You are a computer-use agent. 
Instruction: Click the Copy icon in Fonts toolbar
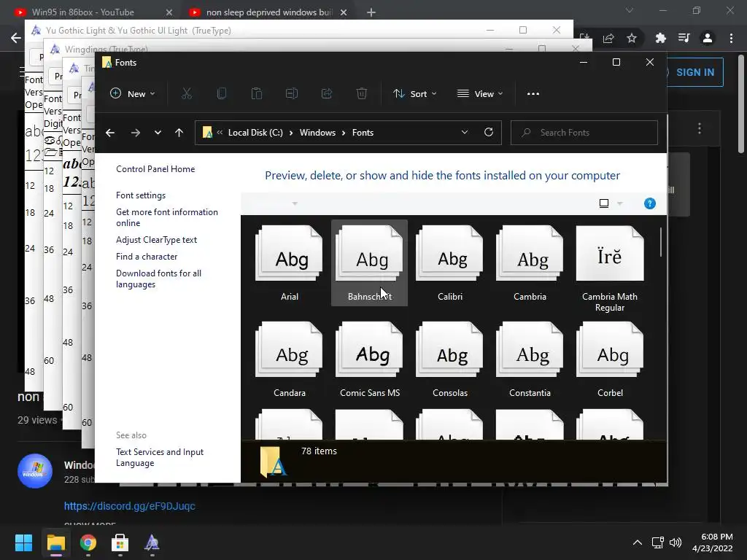[x=222, y=94]
